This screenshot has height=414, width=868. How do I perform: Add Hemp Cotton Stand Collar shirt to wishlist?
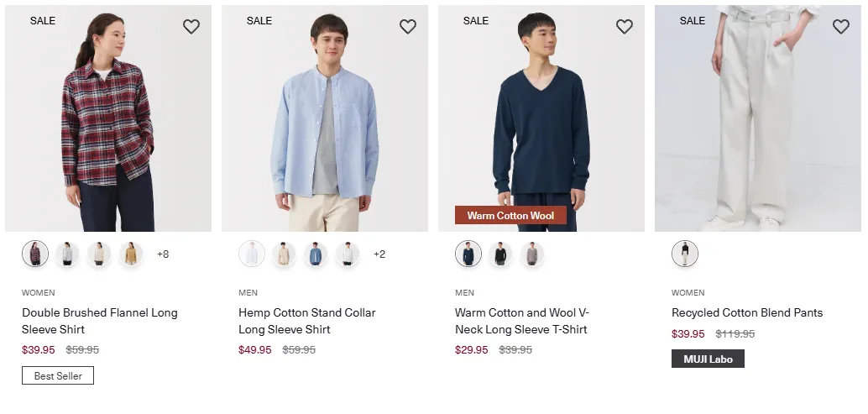coord(407,26)
